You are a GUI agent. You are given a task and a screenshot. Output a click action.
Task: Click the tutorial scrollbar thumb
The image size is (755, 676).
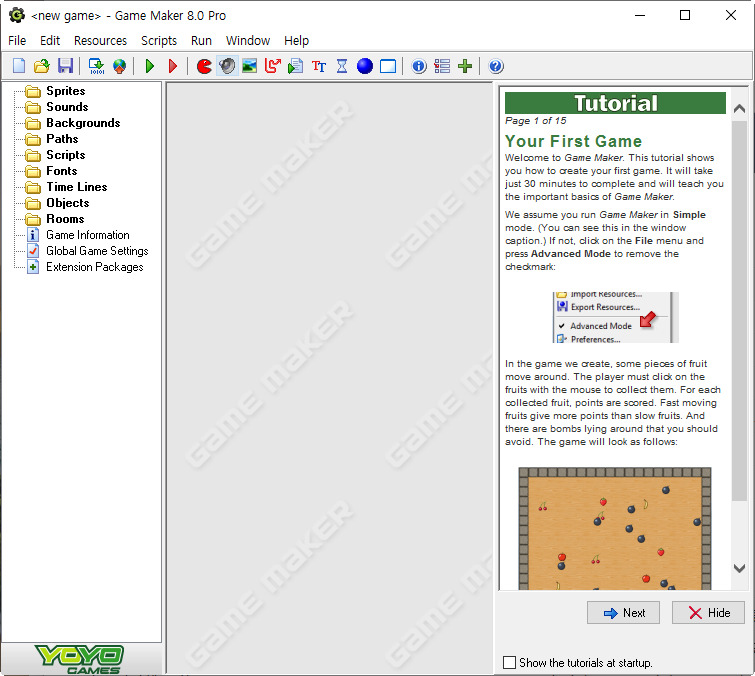tap(739, 311)
